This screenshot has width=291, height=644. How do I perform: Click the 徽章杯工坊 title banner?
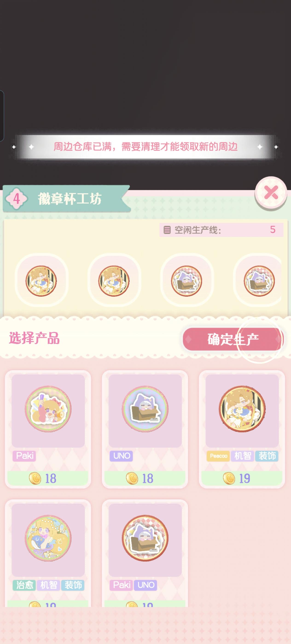[x=67, y=199]
